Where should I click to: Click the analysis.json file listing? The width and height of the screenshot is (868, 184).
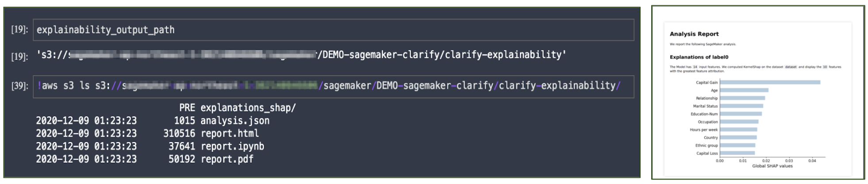[x=235, y=121]
